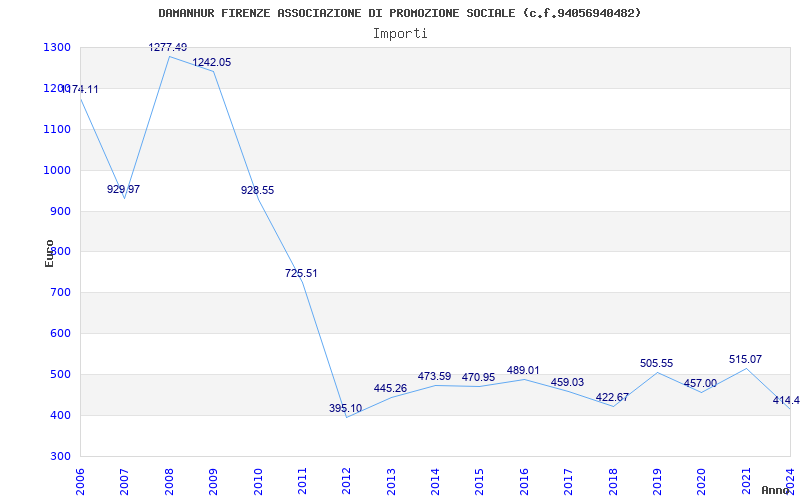Click x-axis year label 2014
This screenshot has width=800, height=500.
pyautogui.click(x=436, y=481)
